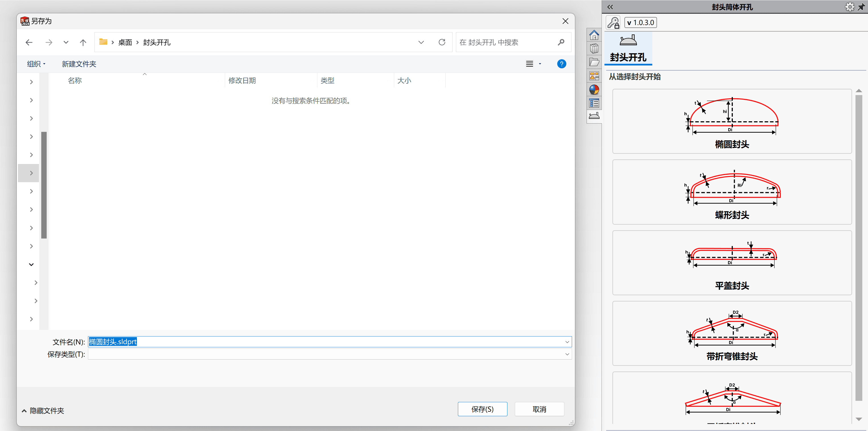This screenshot has width=868, height=431.
Task: Open the 保存类型 file type dropdown
Action: pyautogui.click(x=567, y=354)
